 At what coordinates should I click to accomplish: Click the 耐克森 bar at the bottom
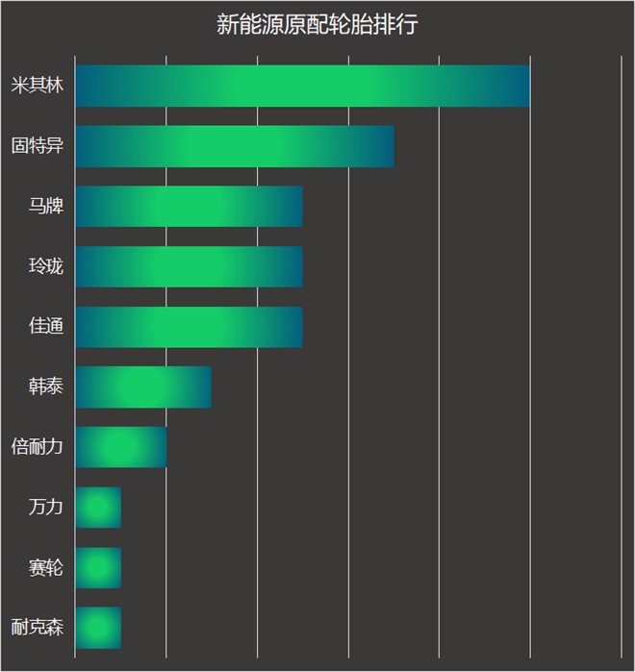97,628
